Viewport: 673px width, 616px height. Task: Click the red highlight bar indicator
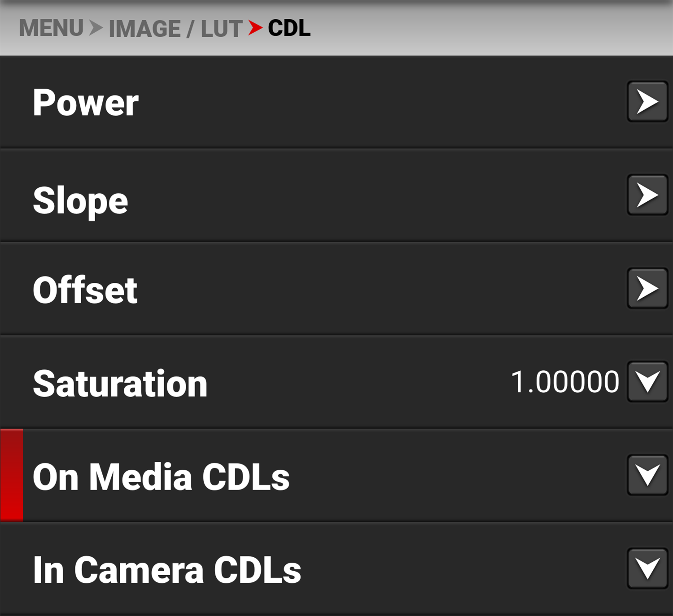click(x=12, y=475)
